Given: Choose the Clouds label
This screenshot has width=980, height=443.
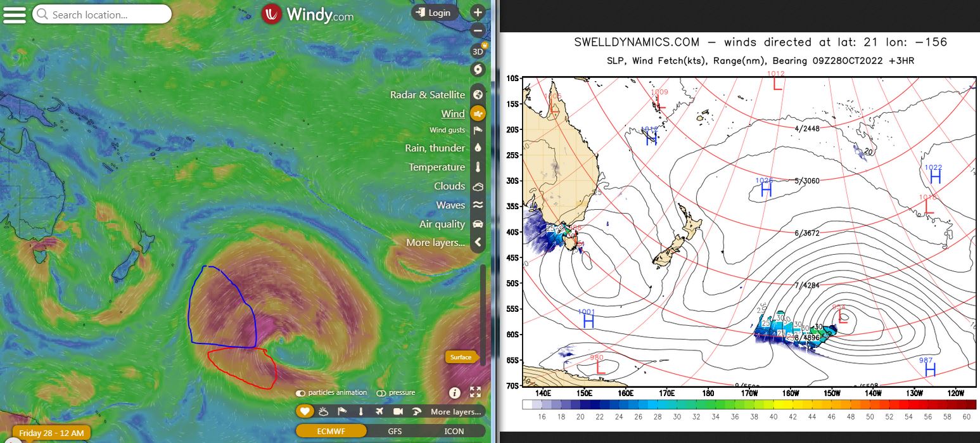Looking at the screenshot, I should pos(450,186).
